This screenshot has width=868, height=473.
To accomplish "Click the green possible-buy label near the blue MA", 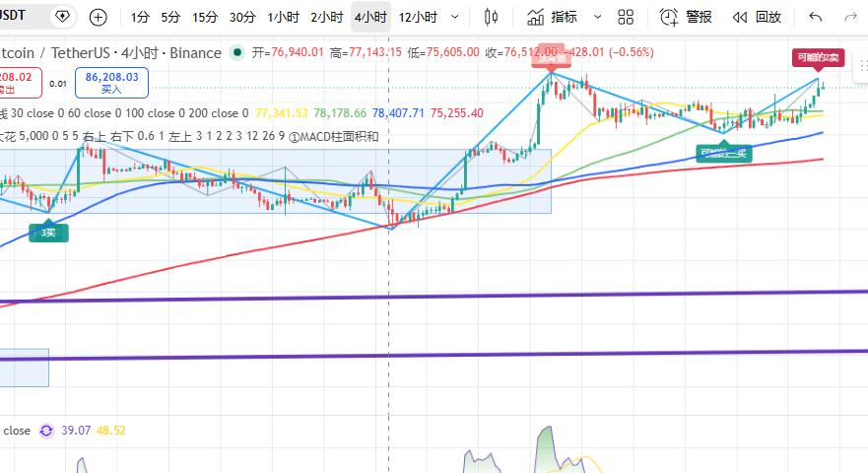I will 723,152.
